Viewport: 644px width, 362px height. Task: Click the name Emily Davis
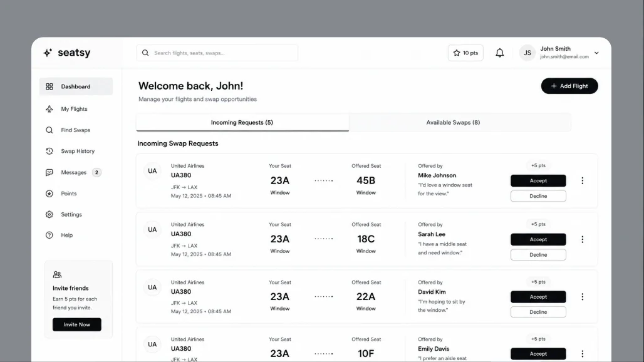(x=434, y=349)
